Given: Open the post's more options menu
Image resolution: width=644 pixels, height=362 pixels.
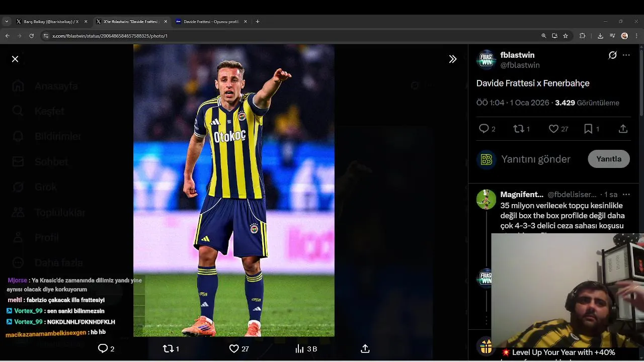Looking at the screenshot, I should pos(626,55).
